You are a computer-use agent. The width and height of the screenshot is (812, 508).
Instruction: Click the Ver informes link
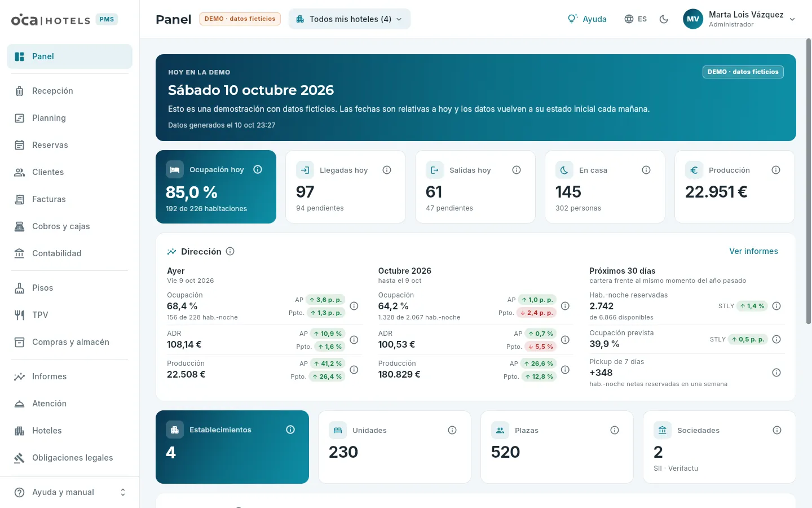click(x=753, y=251)
